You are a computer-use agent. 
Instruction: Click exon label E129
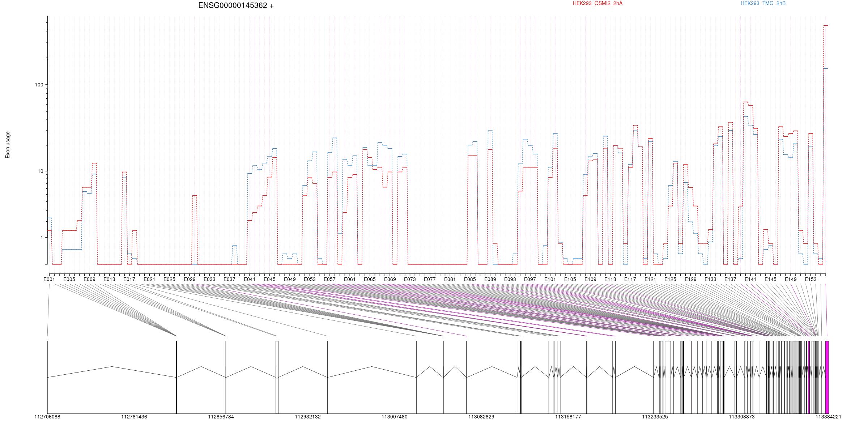(x=690, y=279)
